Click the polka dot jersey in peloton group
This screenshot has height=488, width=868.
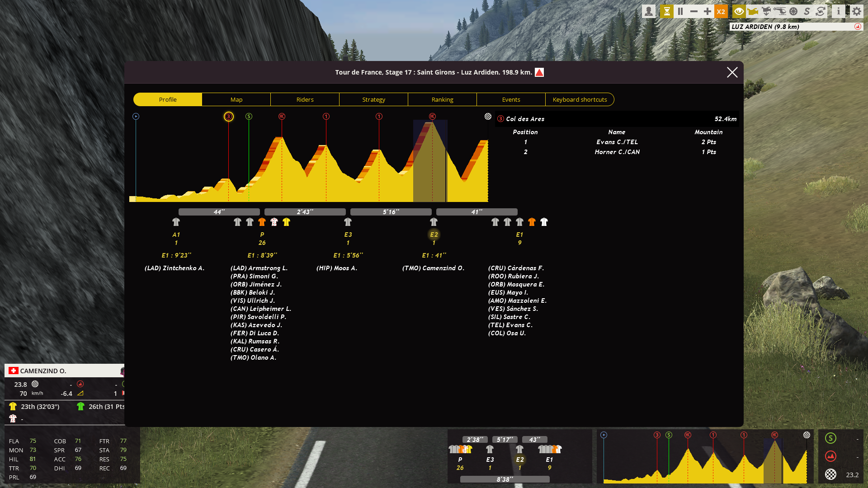(x=274, y=222)
